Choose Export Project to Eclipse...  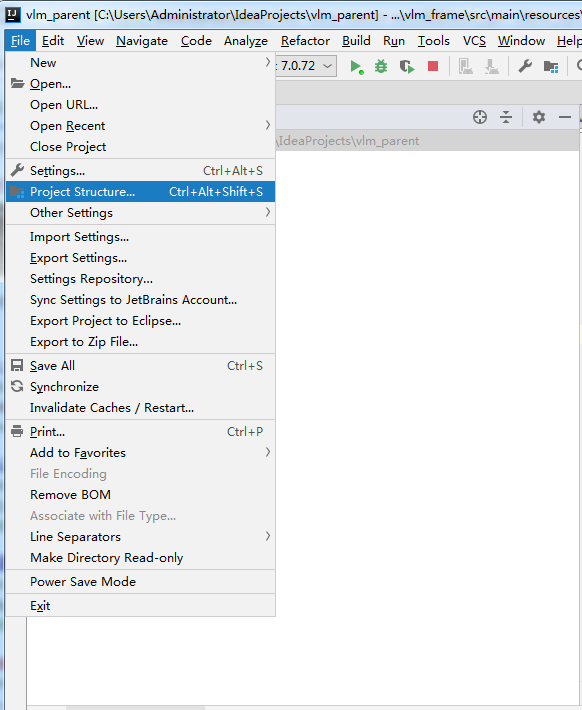click(140, 321)
